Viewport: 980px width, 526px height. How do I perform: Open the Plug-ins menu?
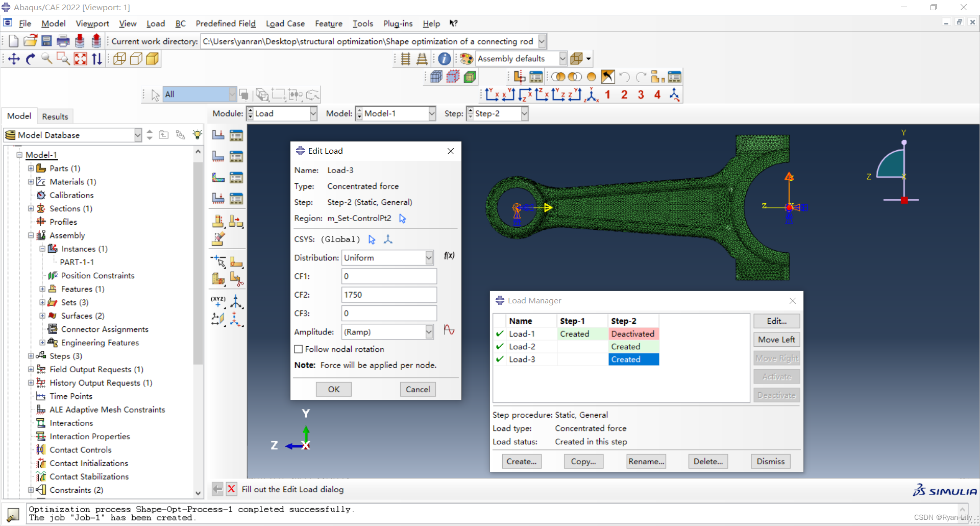pos(398,23)
